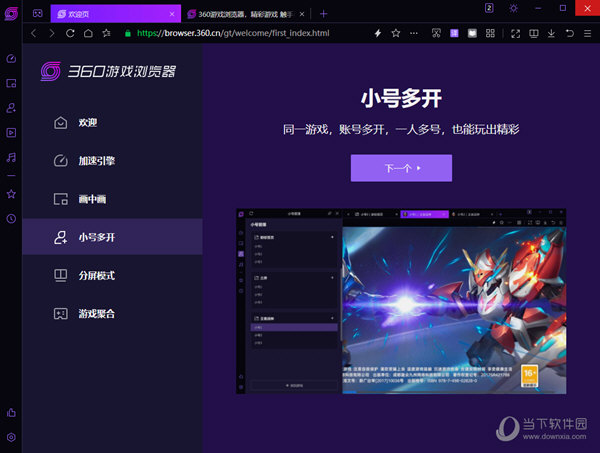Open the extensions grid icon
The image size is (600, 453).
point(490,33)
